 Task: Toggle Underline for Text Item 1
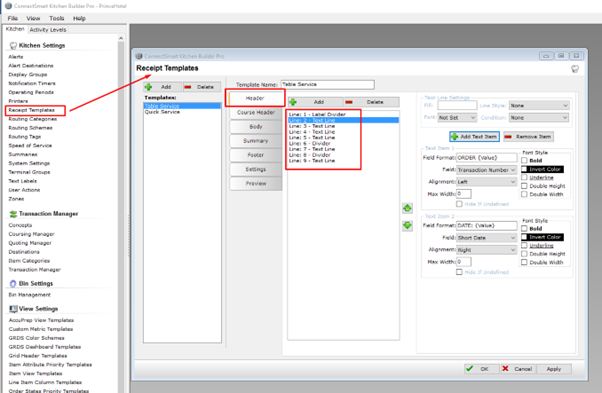[x=524, y=177]
